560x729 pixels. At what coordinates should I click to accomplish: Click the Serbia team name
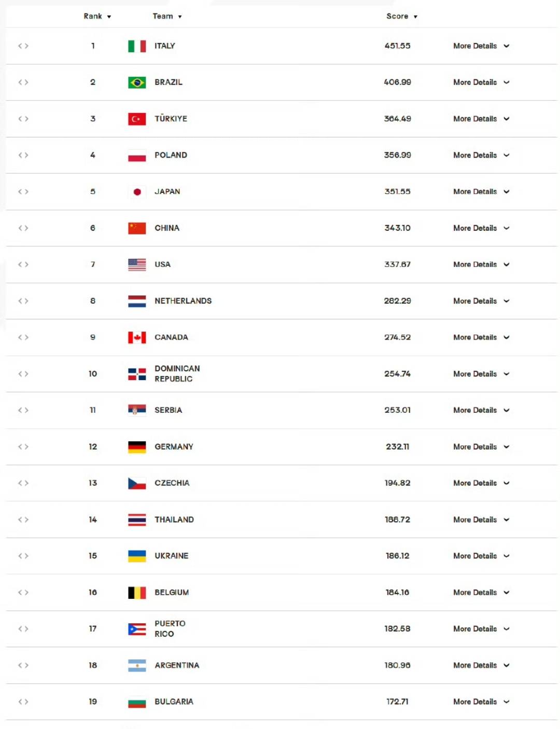(168, 410)
